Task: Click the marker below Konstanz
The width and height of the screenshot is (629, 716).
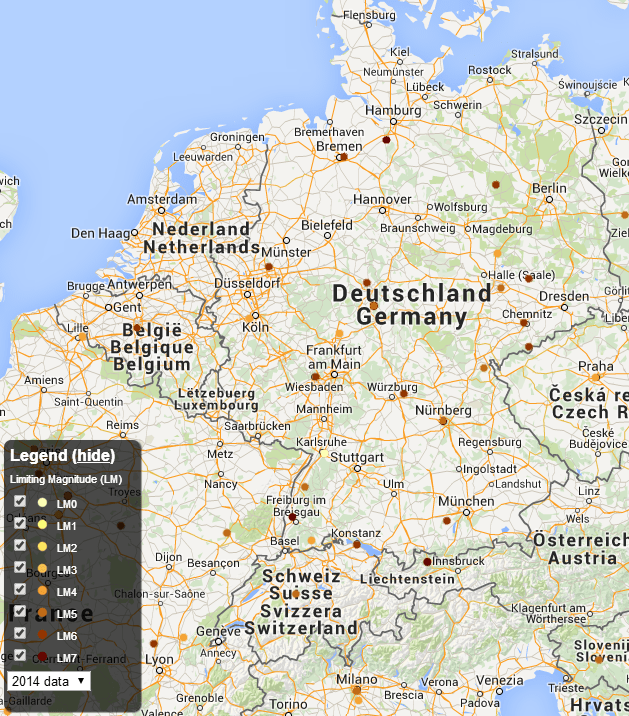Action: [357, 544]
